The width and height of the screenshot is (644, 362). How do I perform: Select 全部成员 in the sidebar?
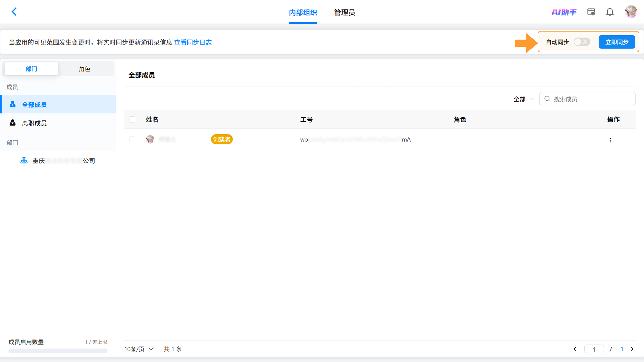coord(58,104)
